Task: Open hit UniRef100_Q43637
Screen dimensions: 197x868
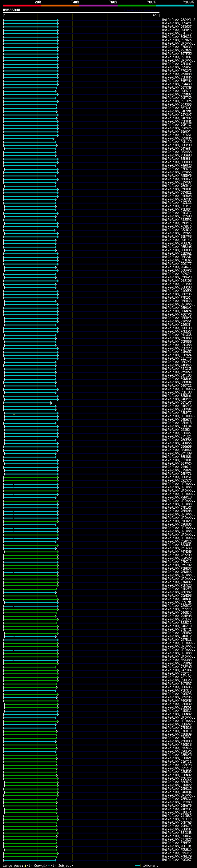Action: coord(177,26)
